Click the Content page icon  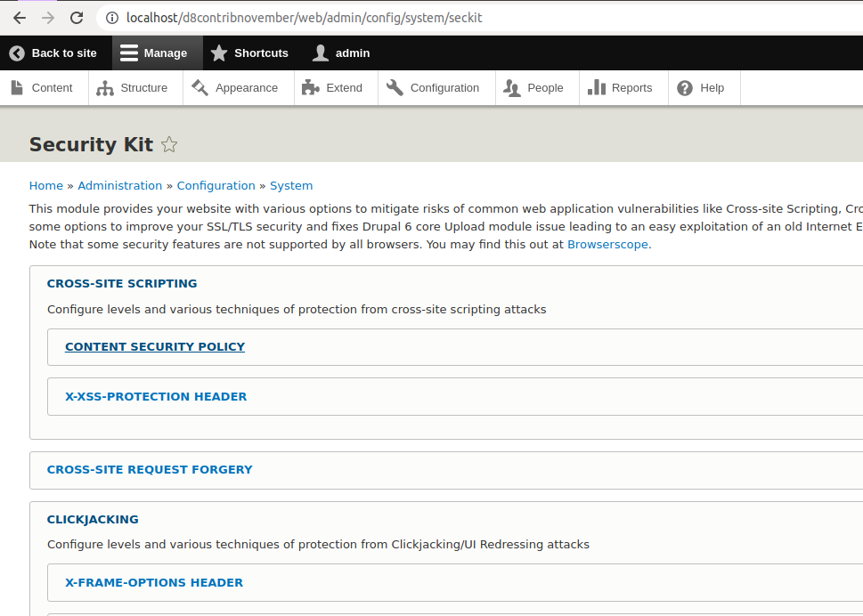click(16, 87)
